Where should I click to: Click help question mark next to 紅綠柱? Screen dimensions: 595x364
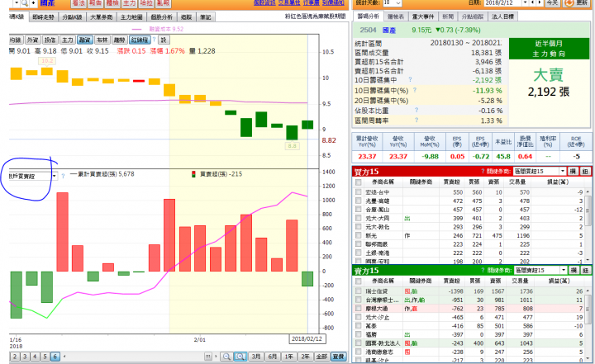coord(155,40)
